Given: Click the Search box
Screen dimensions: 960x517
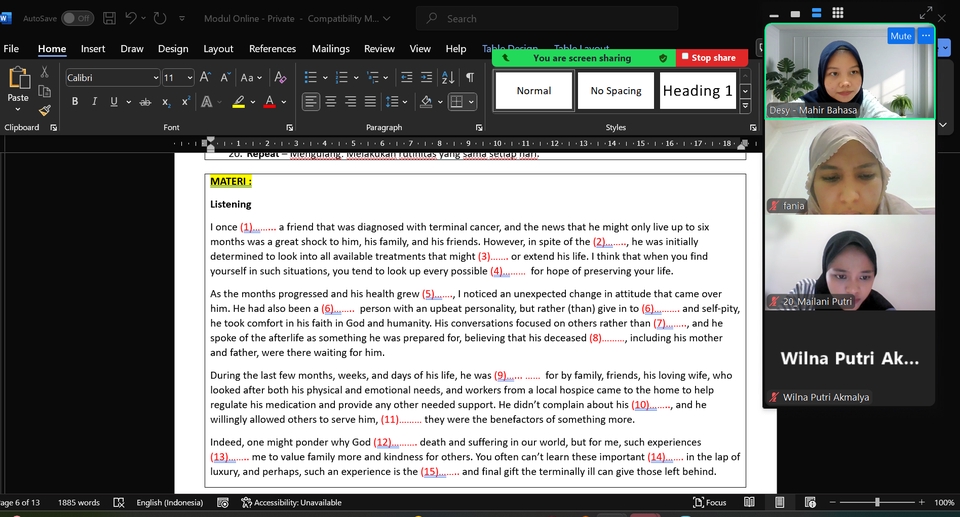Looking at the screenshot, I should point(547,18).
